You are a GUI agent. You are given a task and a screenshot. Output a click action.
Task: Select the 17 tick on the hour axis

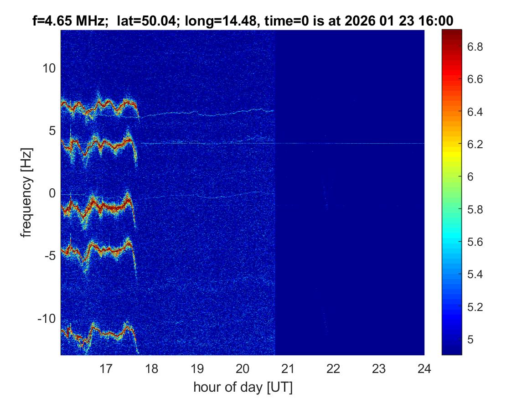pos(106,368)
